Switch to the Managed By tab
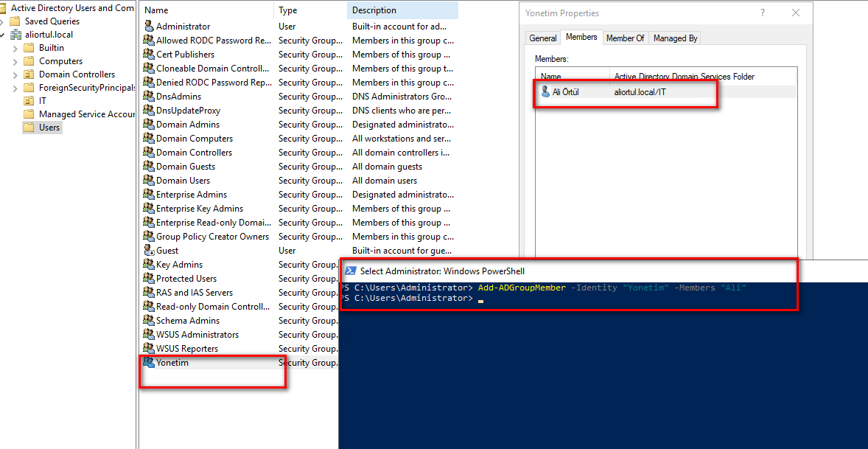This screenshot has height=449, width=868. [x=675, y=38]
